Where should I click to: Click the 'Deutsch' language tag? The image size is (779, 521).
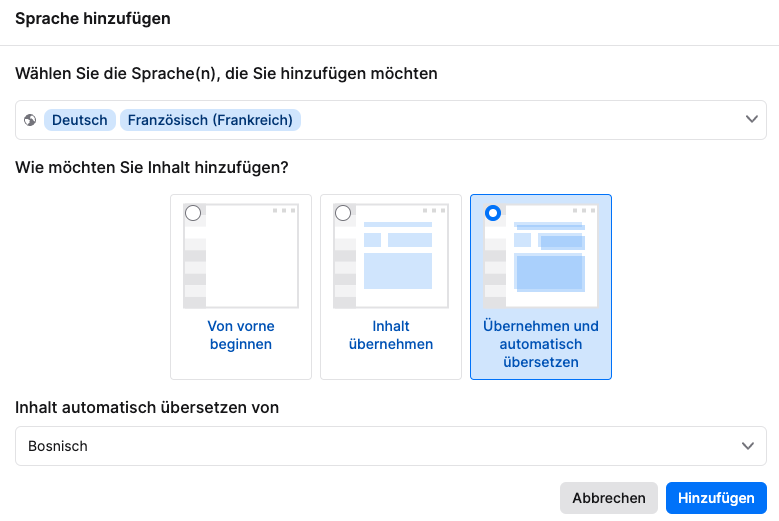tap(80, 120)
